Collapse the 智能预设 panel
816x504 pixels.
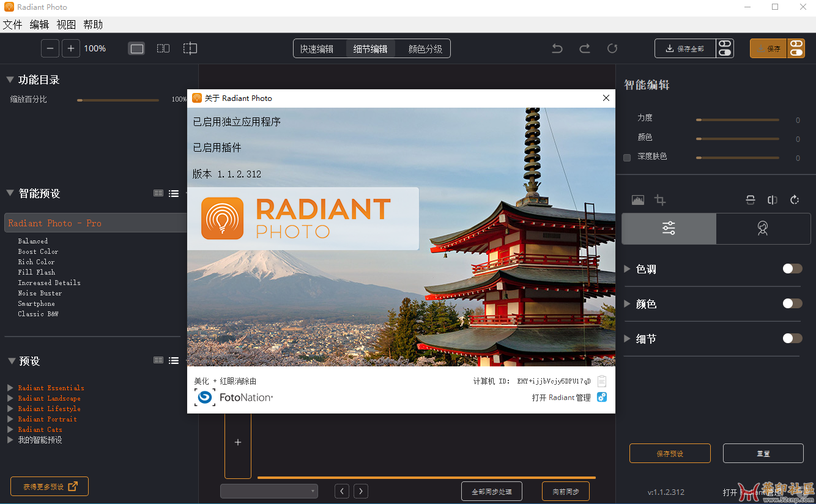click(10, 193)
